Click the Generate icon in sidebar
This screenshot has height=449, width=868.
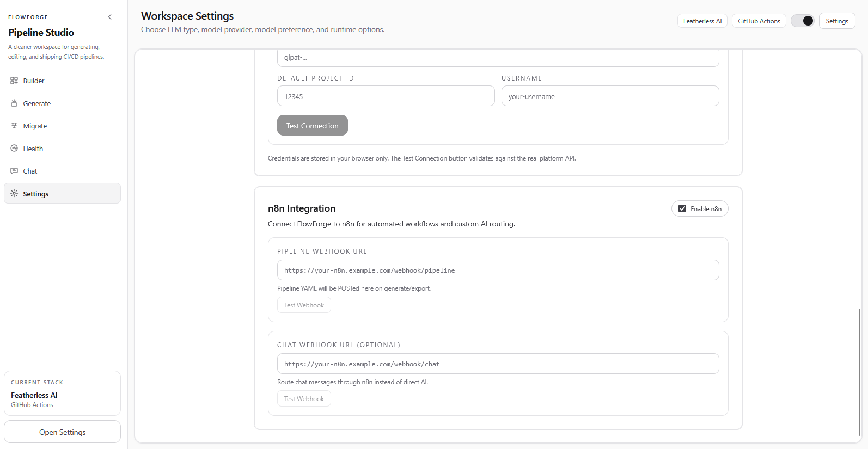[x=14, y=103]
